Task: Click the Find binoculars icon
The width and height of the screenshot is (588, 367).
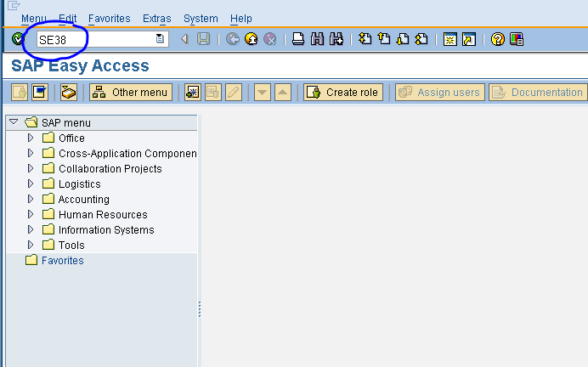Action: [x=317, y=38]
